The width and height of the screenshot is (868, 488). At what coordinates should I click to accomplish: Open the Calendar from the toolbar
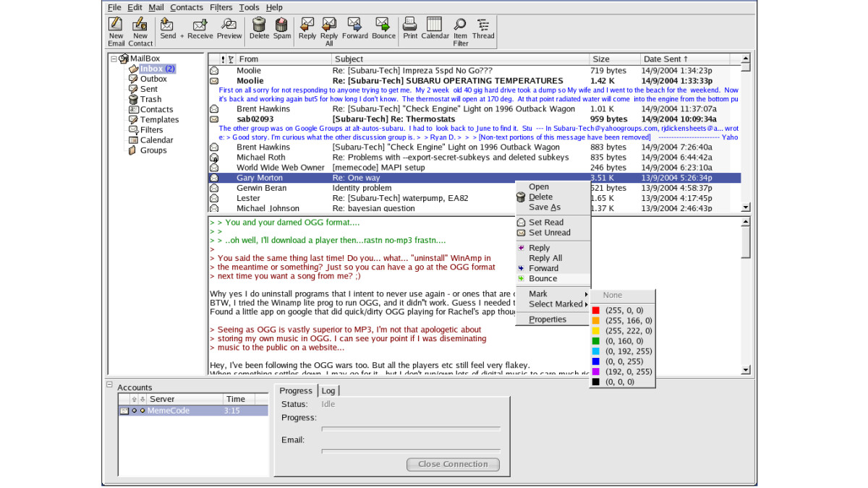(435, 28)
